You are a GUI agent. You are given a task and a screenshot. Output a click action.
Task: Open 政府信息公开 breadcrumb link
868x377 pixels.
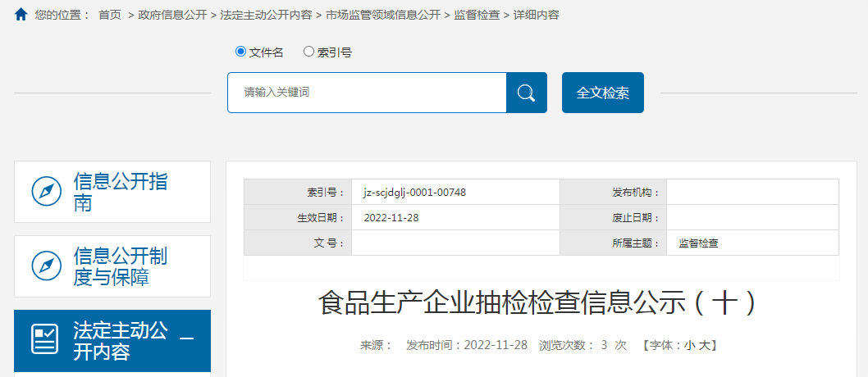point(172,15)
